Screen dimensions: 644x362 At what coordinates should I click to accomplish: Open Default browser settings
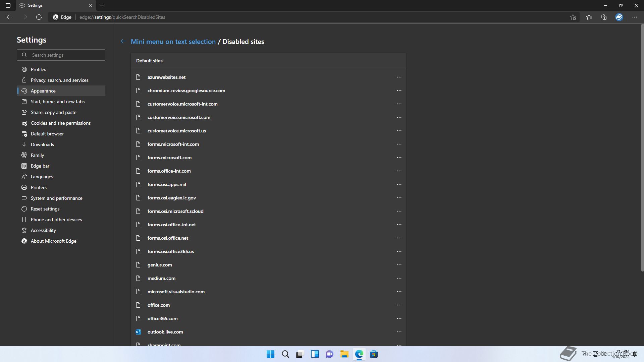[61, 134]
